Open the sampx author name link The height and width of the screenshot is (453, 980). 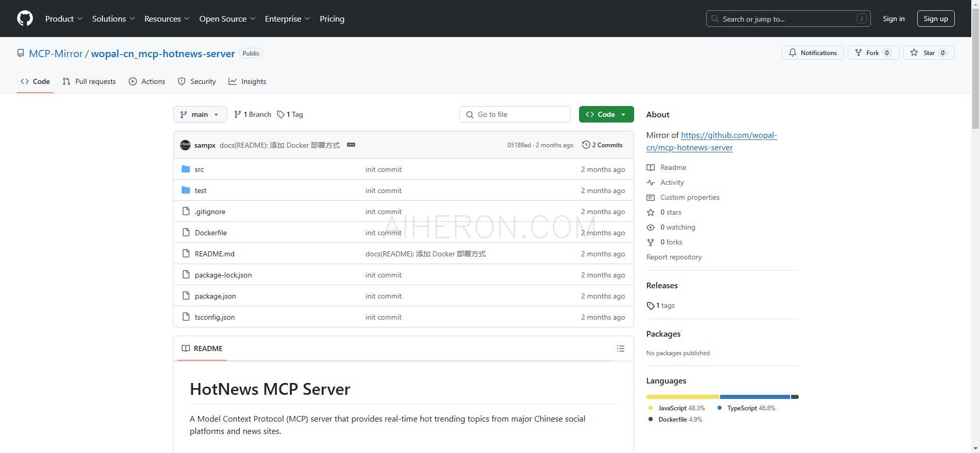[x=205, y=145]
